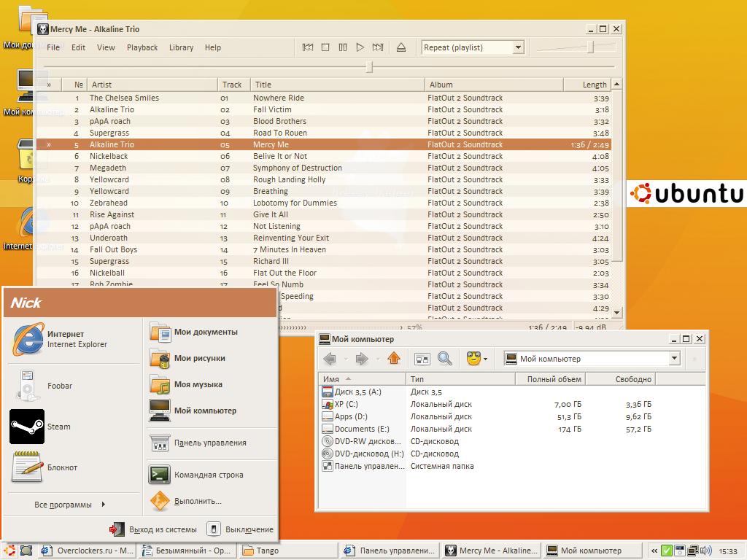Open the Repeat (playlist) order dropdown
The image size is (747, 560).
tap(519, 47)
